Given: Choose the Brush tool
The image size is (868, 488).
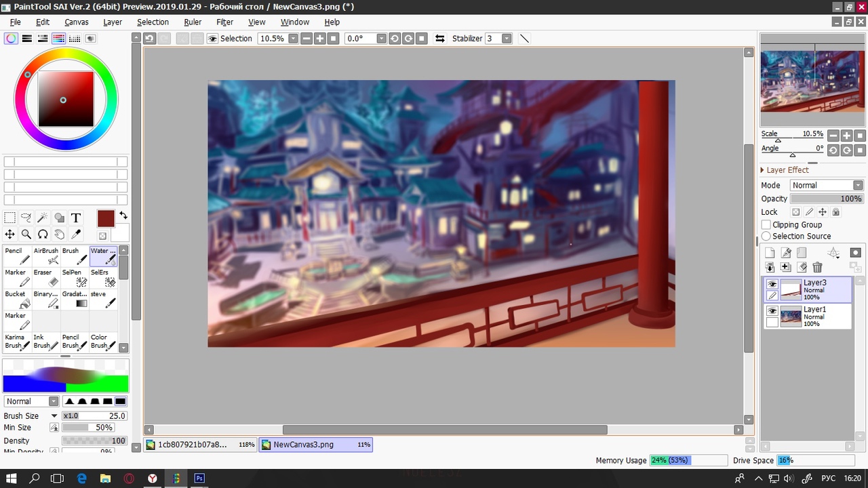Looking at the screenshot, I should tap(75, 256).
